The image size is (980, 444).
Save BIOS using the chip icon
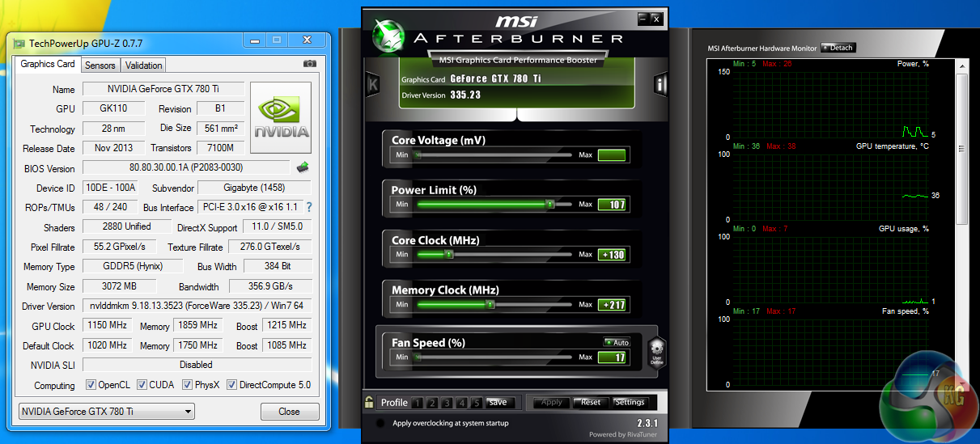(303, 167)
